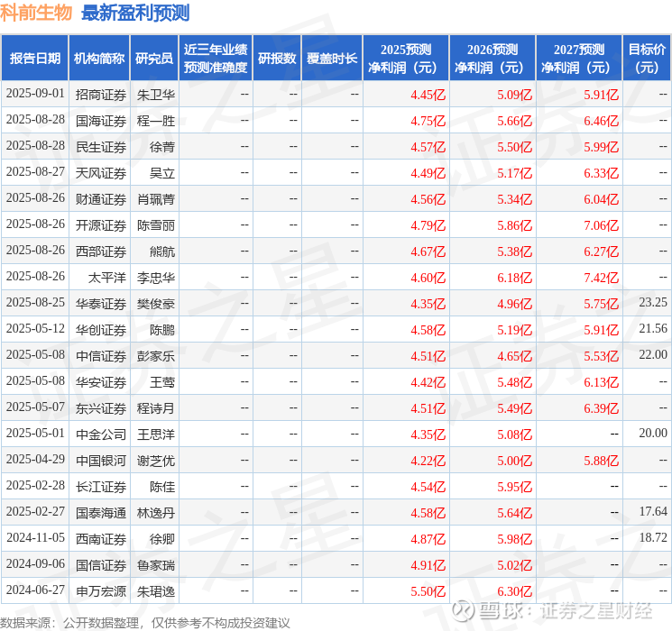
Task: Select the 2026预测净利润 column header
Action: point(492,59)
